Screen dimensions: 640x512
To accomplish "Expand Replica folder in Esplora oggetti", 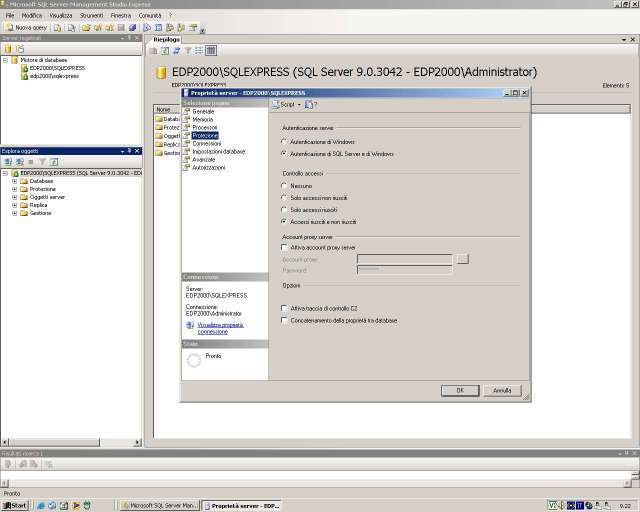I will click(15, 205).
